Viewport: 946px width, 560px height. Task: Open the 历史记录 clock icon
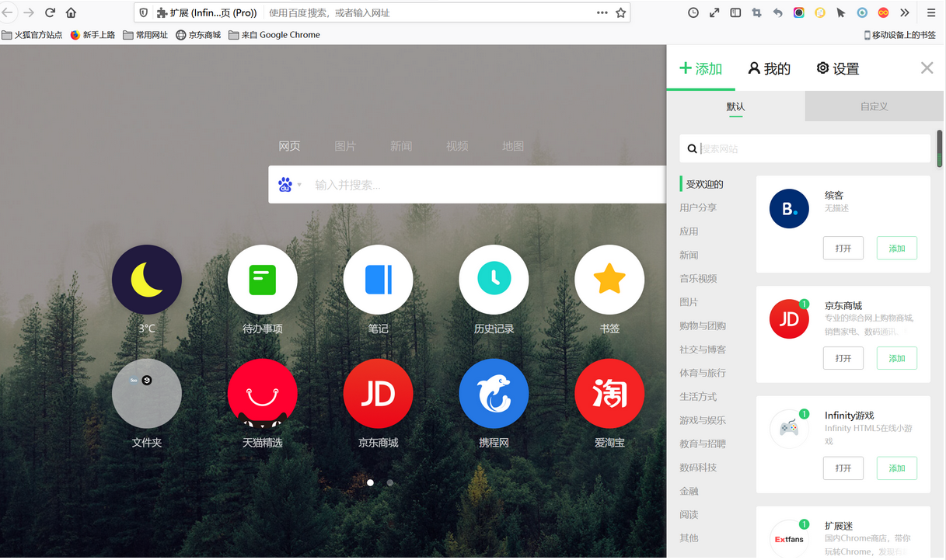click(x=494, y=280)
